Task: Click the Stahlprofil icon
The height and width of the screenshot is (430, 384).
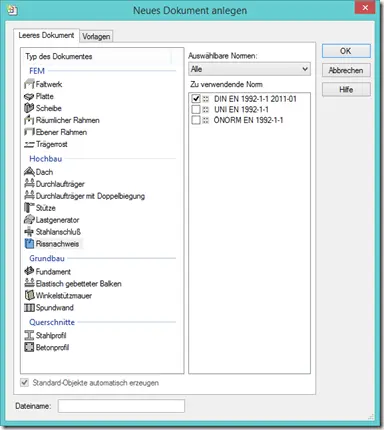Action: pyautogui.click(x=29, y=335)
